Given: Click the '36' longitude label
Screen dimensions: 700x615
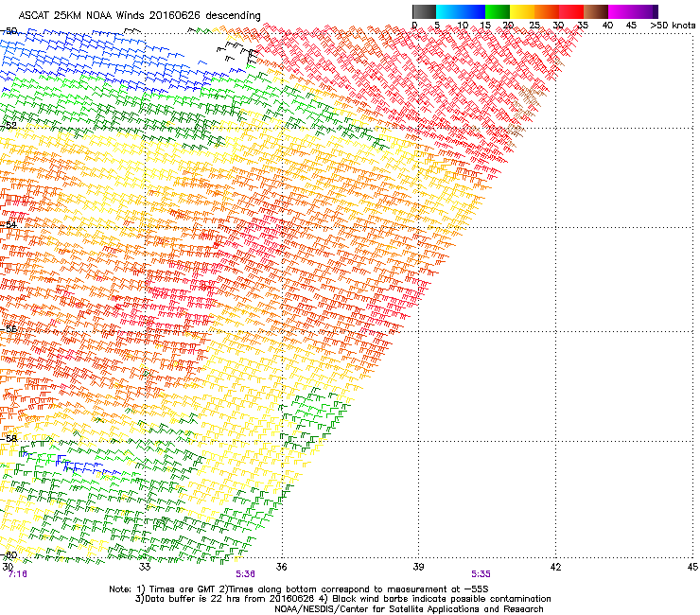Looking at the screenshot, I should (281, 567).
